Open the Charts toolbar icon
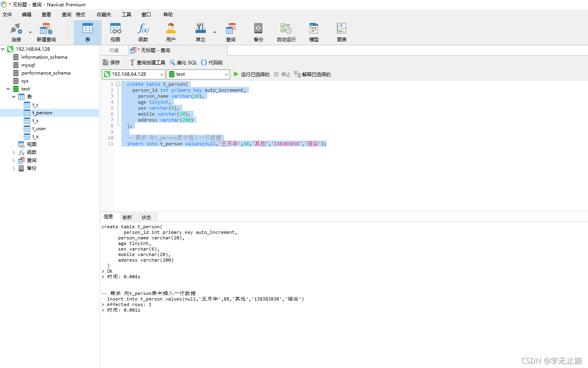This screenshot has width=588, height=368. pyautogui.click(x=342, y=32)
